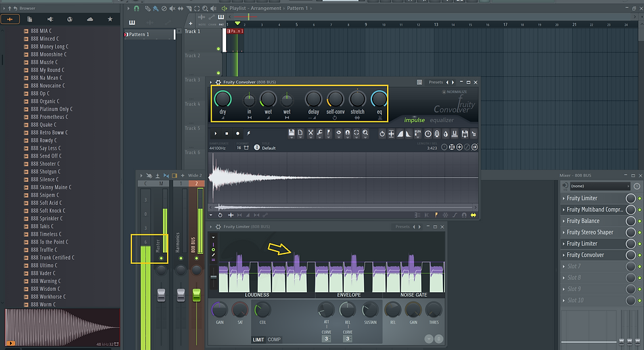Click the Convolver RUN script icon
644x350 pixels.
[418, 133]
